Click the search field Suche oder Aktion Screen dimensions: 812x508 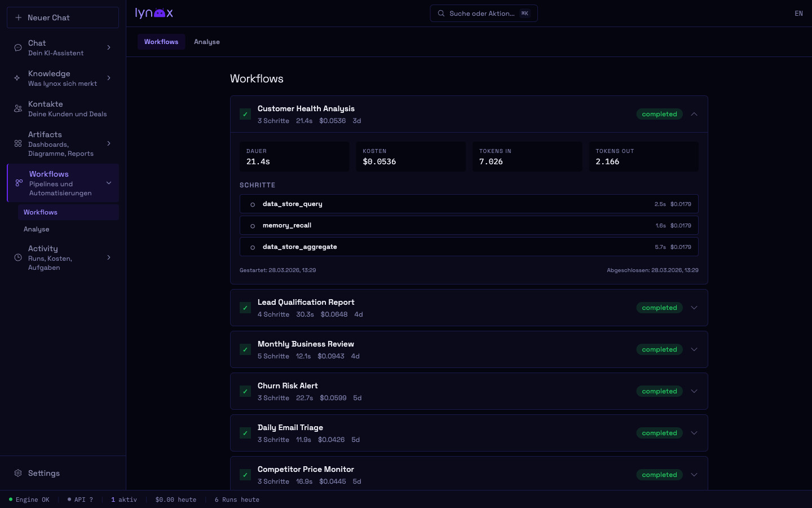483,13
